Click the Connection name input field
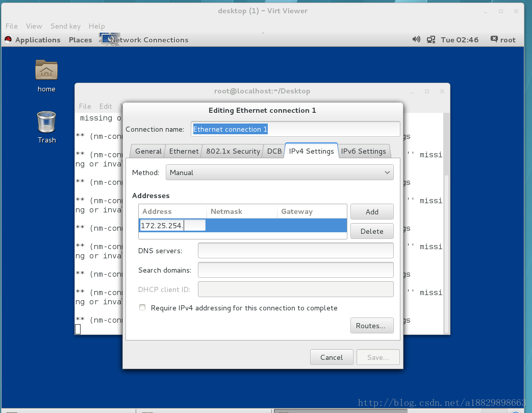The height and width of the screenshot is (413, 532). (295, 129)
